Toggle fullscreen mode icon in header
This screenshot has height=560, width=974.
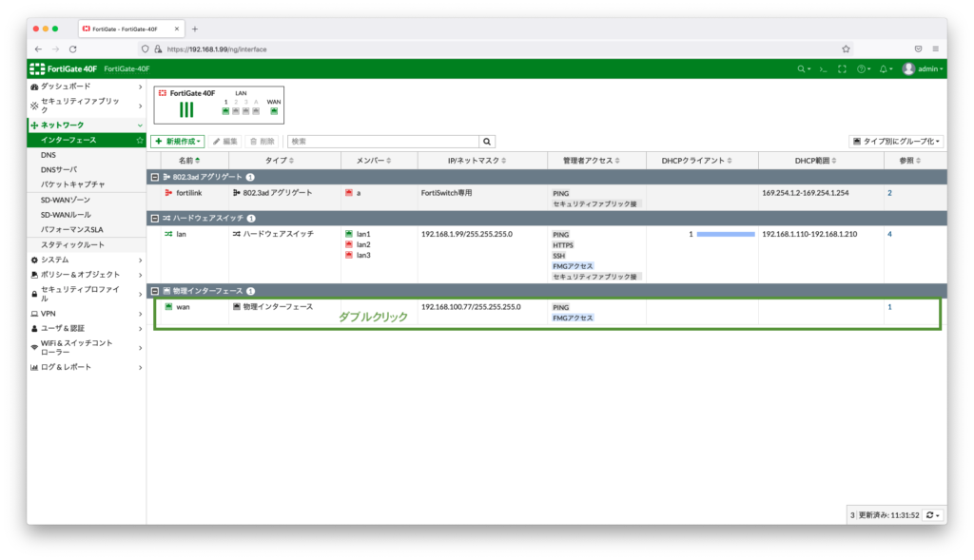tap(842, 68)
